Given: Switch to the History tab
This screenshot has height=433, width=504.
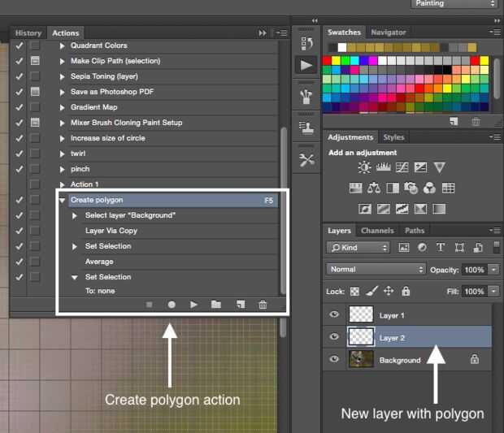Looking at the screenshot, I should (28, 33).
